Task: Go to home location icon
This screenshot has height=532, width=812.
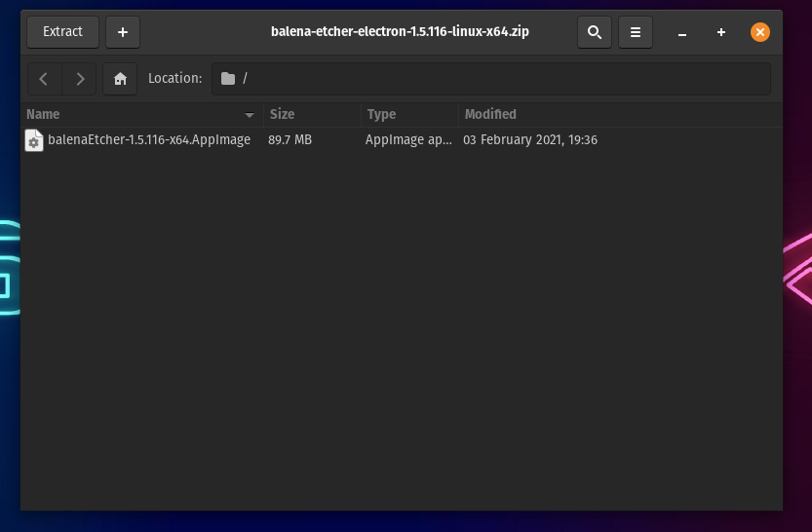Action: pyautogui.click(x=120, y=79)
